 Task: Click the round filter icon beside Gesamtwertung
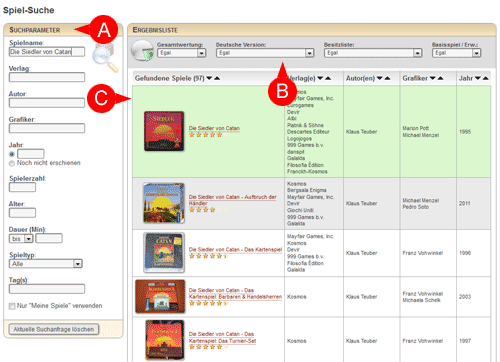click(142, 51)
